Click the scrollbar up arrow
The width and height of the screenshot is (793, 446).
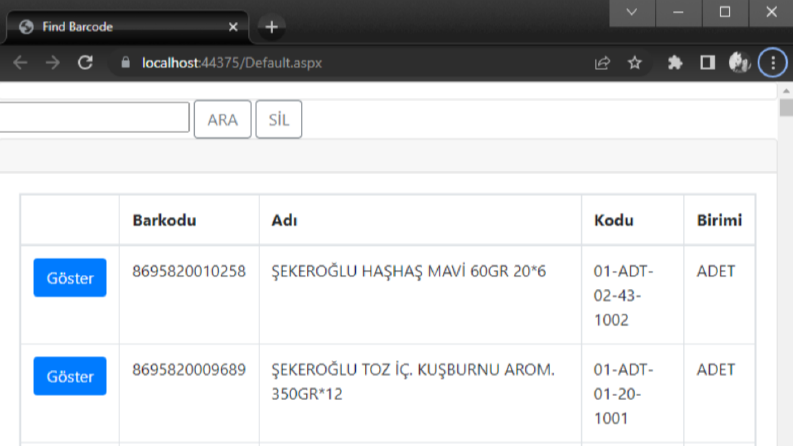786,91
